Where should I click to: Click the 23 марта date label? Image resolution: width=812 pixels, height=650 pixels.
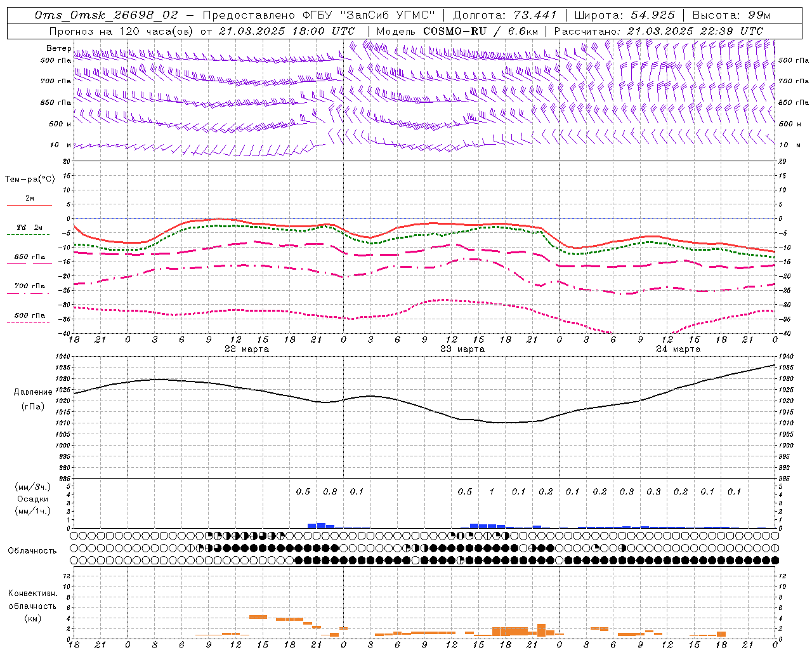pos(462,349)
